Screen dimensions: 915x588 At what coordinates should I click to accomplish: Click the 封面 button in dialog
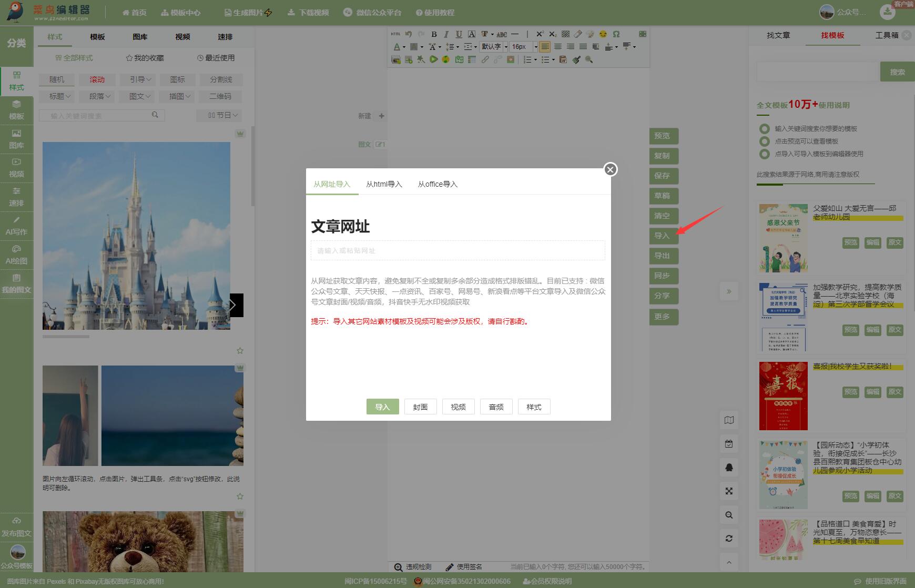pos(420,407)
